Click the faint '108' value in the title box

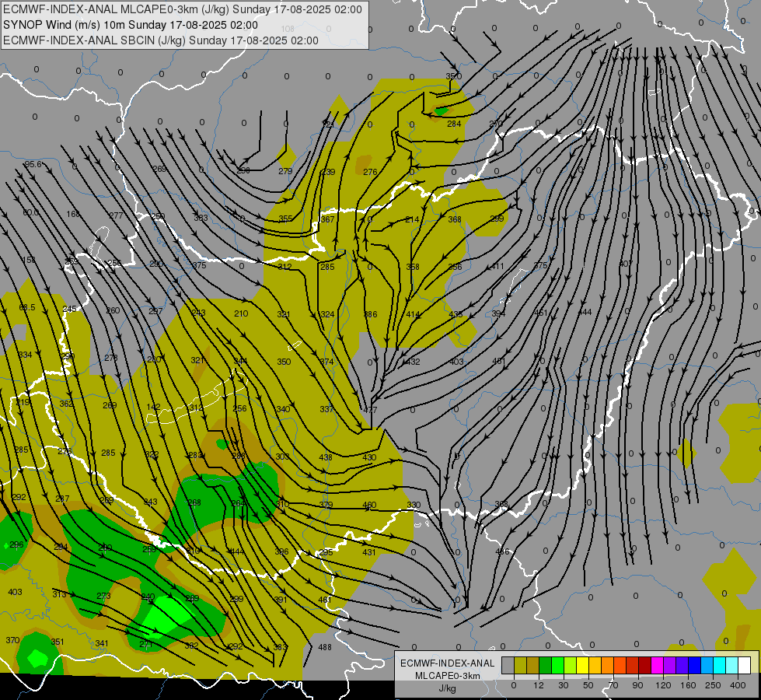click(288, 29)
